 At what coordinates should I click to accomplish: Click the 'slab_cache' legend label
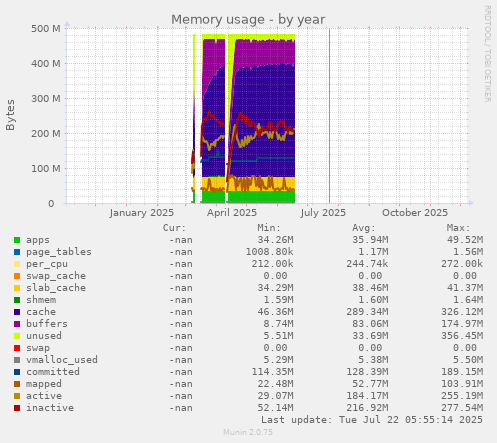click(x=56, y=288)
